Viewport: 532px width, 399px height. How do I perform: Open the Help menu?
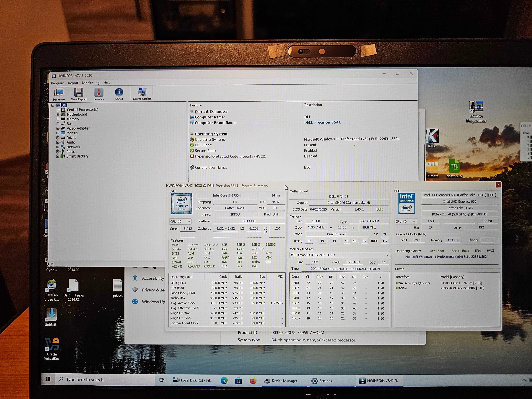point(107,82)
